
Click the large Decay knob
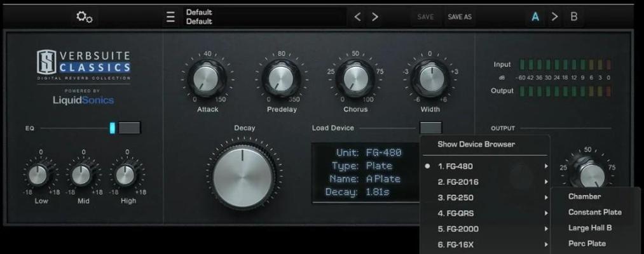(x=243, y=177)
